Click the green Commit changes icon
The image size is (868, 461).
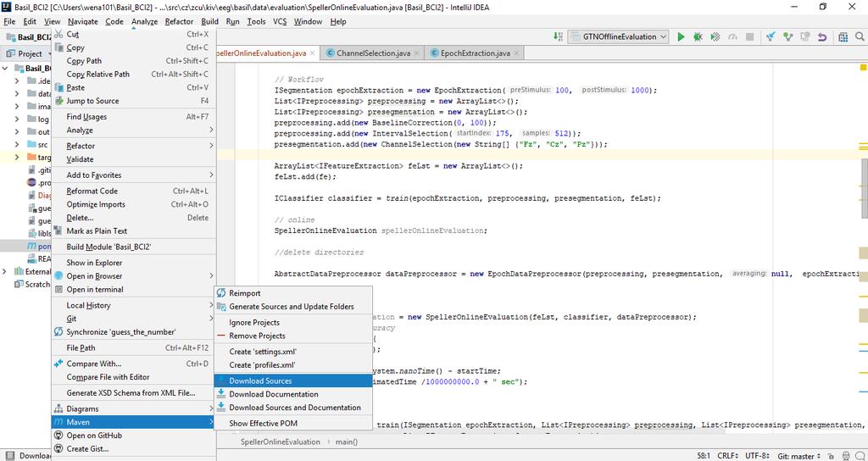click(x=787, y=37)
